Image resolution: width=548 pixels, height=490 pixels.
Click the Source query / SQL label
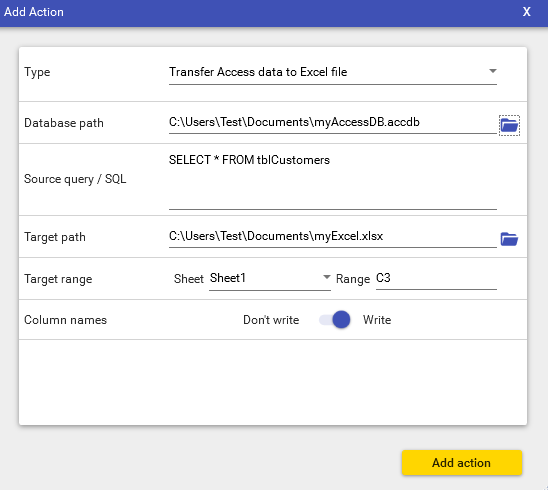[75, 179]
